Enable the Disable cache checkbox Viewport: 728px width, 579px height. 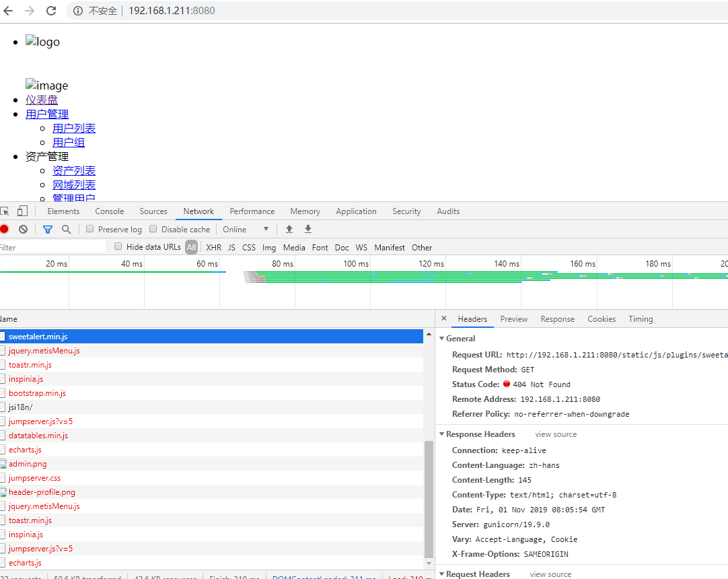click(153, 229)
